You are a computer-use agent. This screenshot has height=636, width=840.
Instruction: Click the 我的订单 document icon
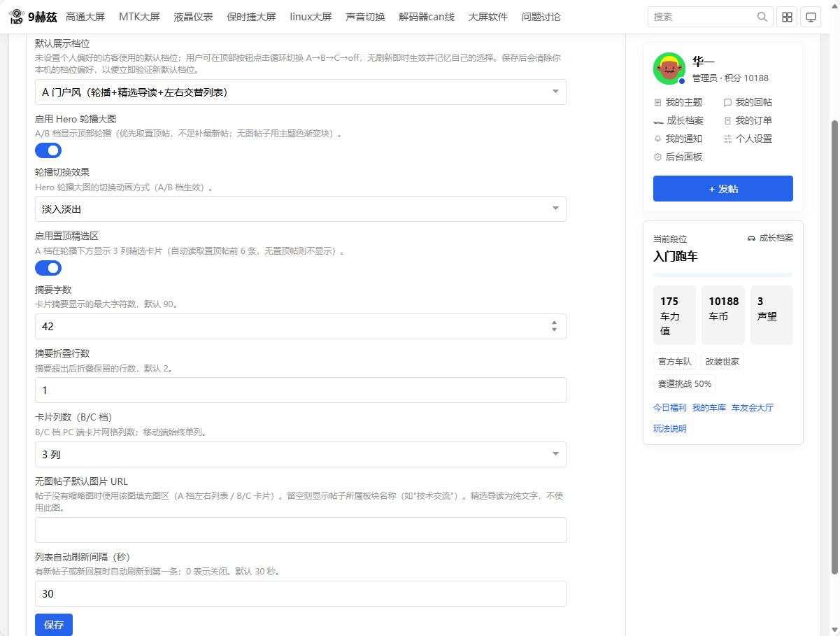pos(727,120)
